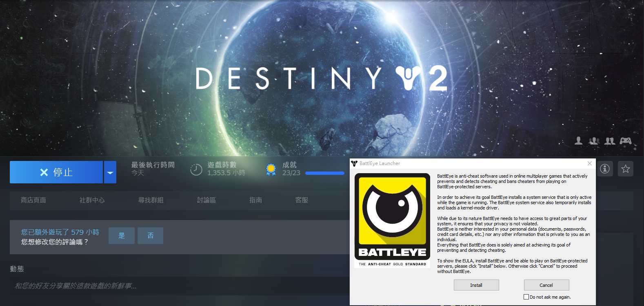Click the 最後執行時間 last played label
The image size is (644, 306).
(x=153, y=165)
